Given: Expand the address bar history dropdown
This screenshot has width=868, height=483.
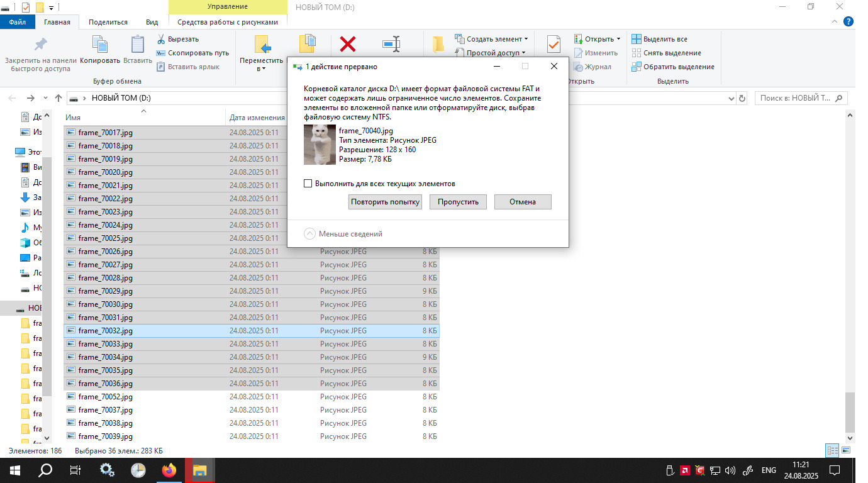Looking at the screenshot, I should tap(731, 99).
